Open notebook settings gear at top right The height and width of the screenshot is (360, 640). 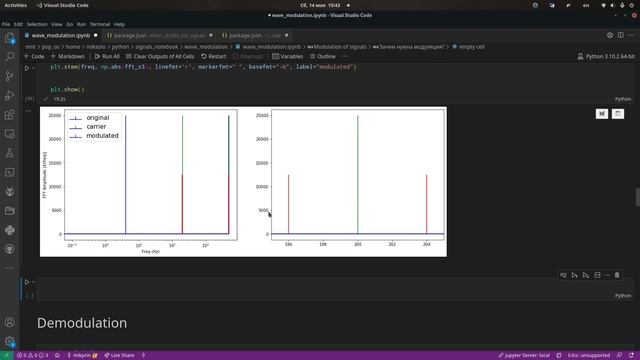[610, 36]
